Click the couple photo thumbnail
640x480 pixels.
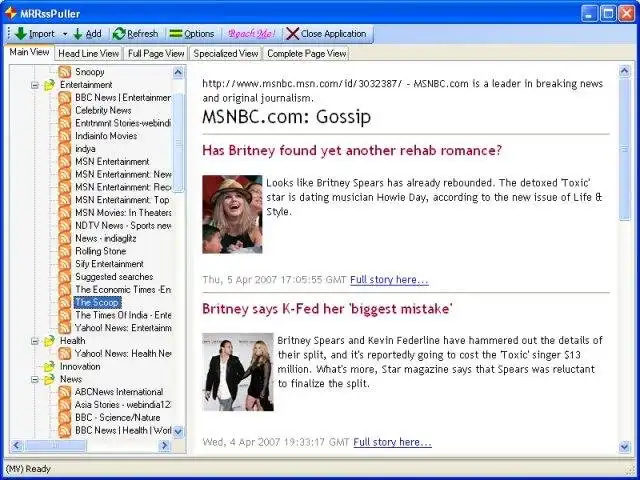(x=238, y=372)
